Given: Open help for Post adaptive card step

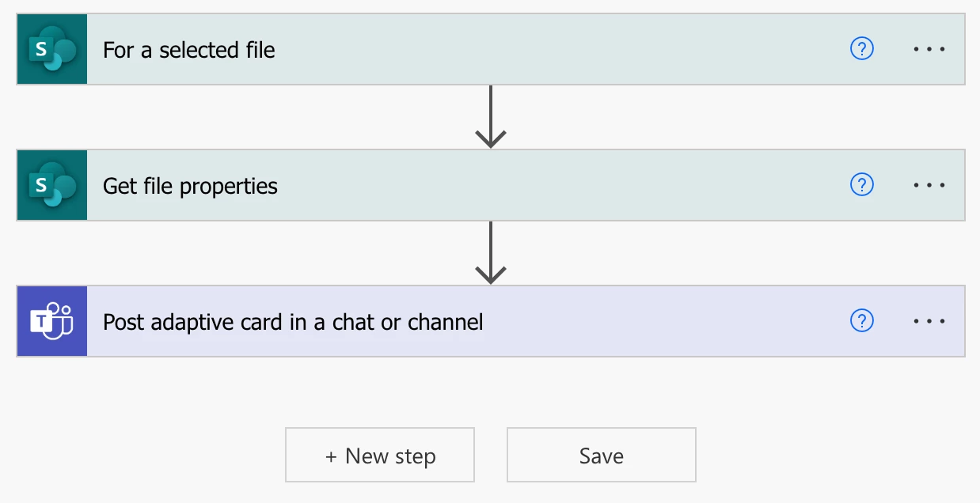Looking at the screenshot, I should pyautogui.click(x=861, y=321).
